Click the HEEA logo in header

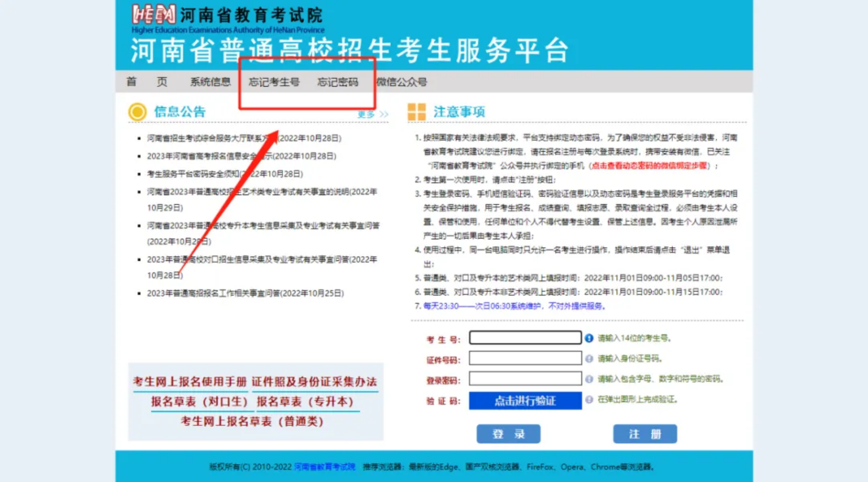154,14
